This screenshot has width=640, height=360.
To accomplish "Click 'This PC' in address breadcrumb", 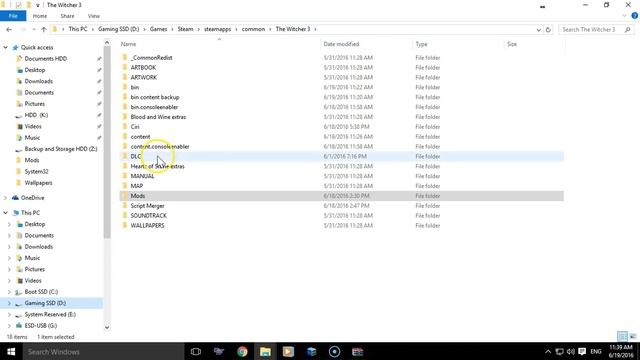I will [x=78, y=29].
